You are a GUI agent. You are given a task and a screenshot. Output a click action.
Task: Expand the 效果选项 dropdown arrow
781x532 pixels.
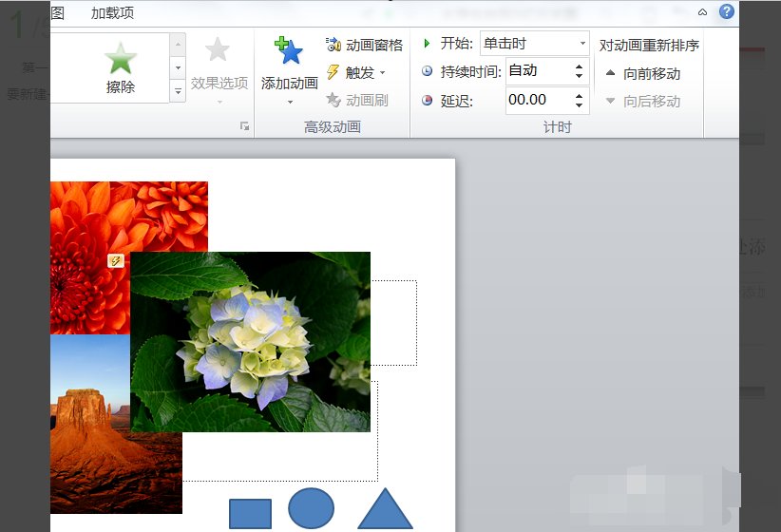(219, 103)
